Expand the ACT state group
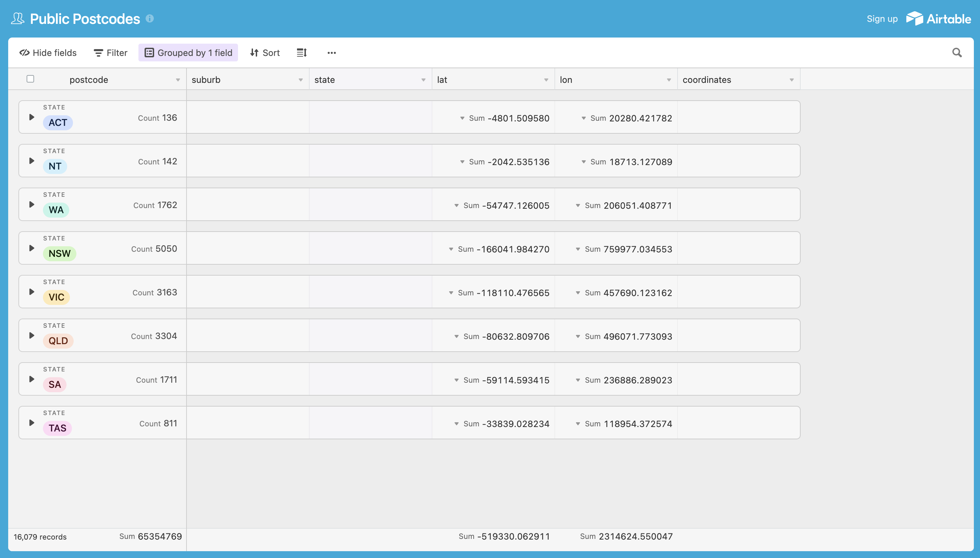Image resolution: width=980 pixels, height=558 pixels. 32,117
